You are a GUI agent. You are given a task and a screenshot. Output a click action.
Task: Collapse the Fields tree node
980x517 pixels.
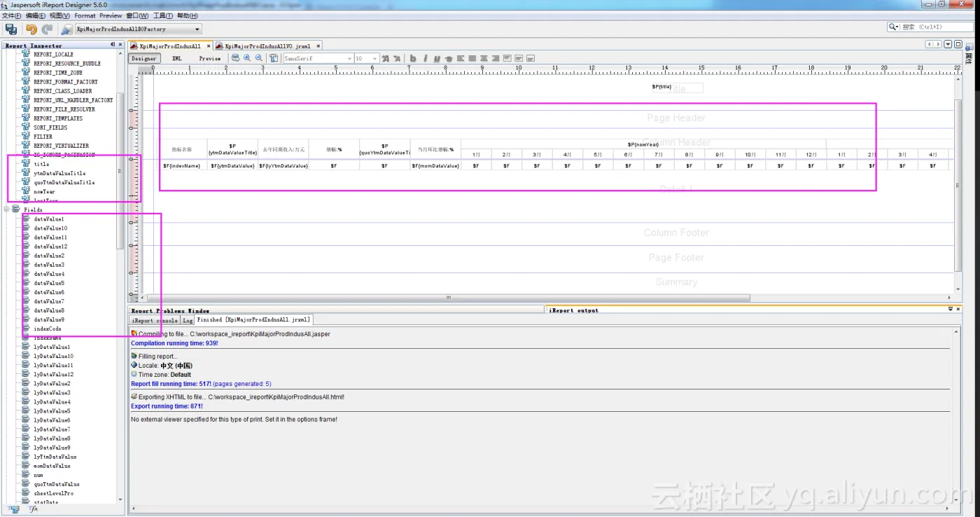point(7,209)
